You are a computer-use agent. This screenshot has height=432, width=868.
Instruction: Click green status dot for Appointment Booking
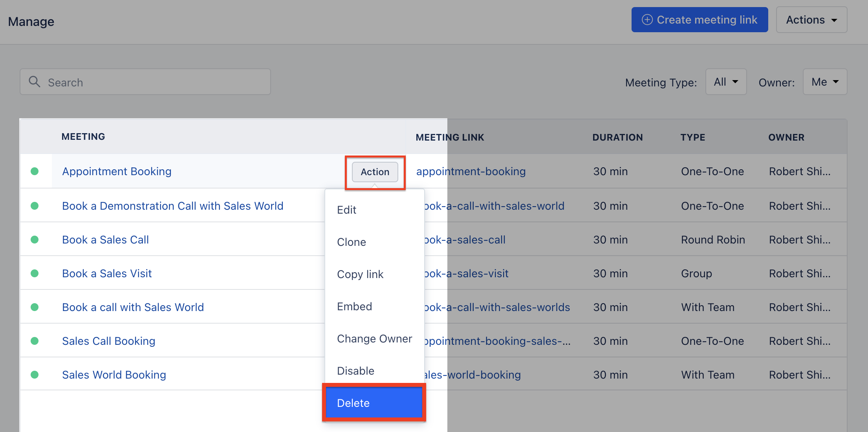(x=35, y=171)
